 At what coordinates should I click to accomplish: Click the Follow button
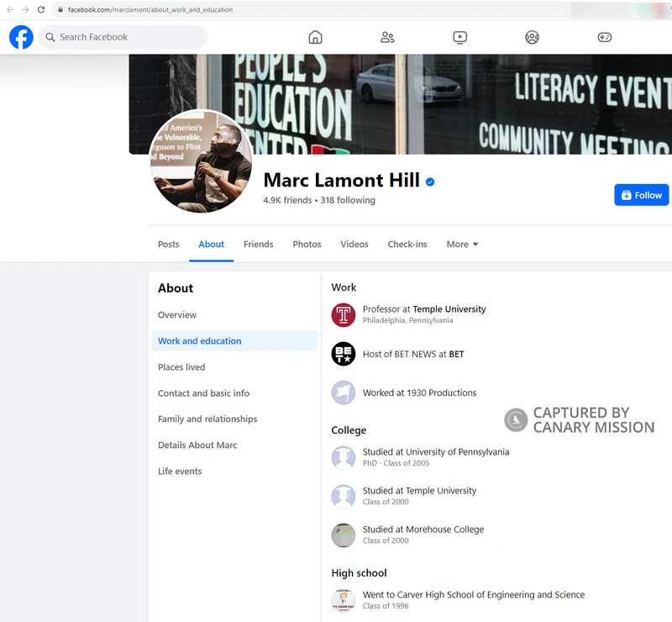641,194
